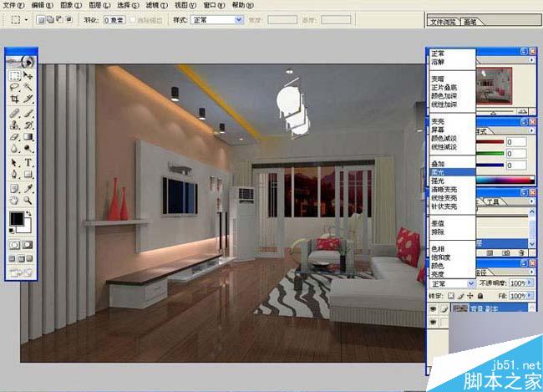Open the Layers panel flyout menu arrow
This screenshot has width=543, height=392.
(532, 272)
